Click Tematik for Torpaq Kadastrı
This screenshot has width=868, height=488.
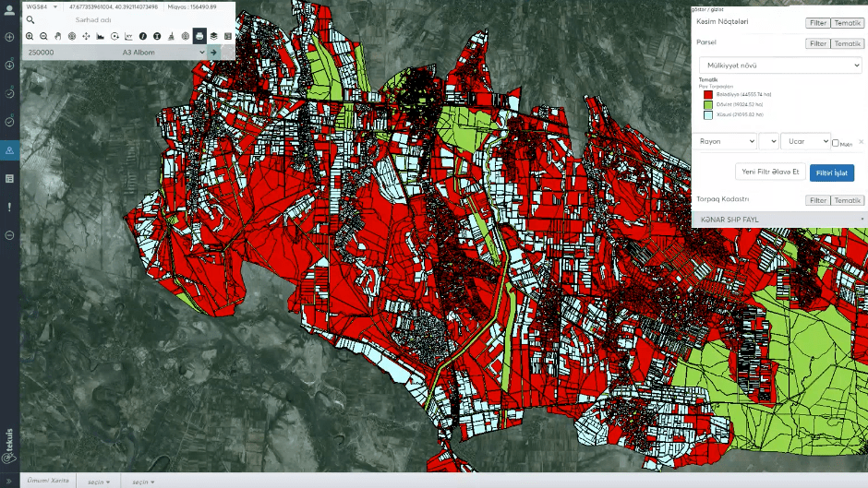(x=847, y=201)
